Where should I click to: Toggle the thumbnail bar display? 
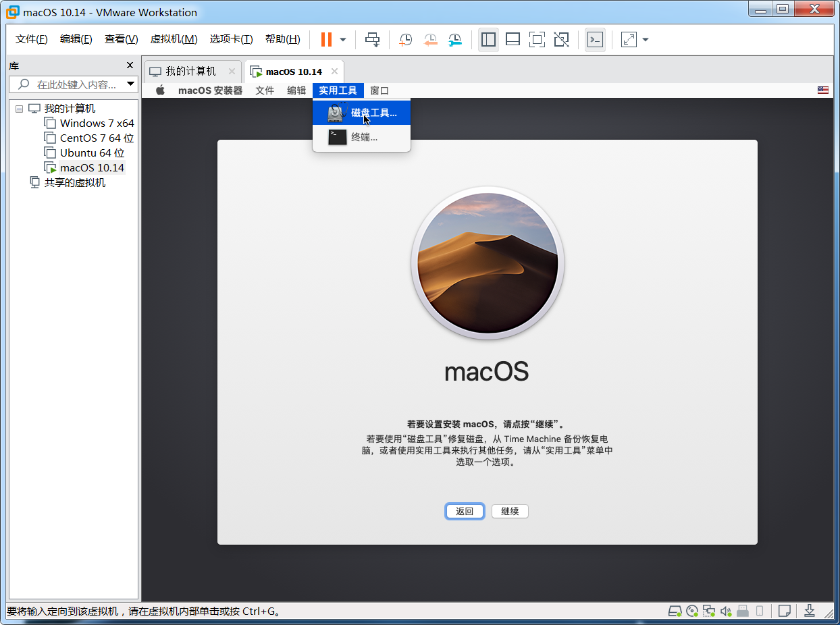[x=513, y=39]
